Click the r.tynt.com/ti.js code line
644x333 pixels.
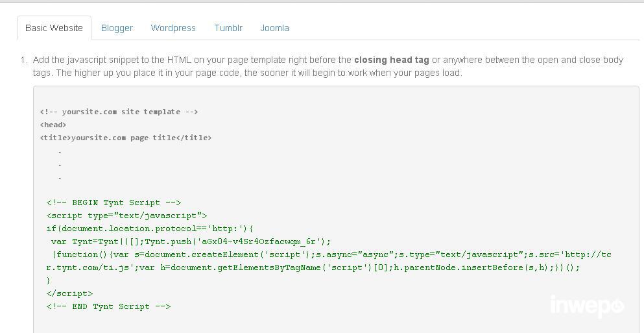(313, 267)
